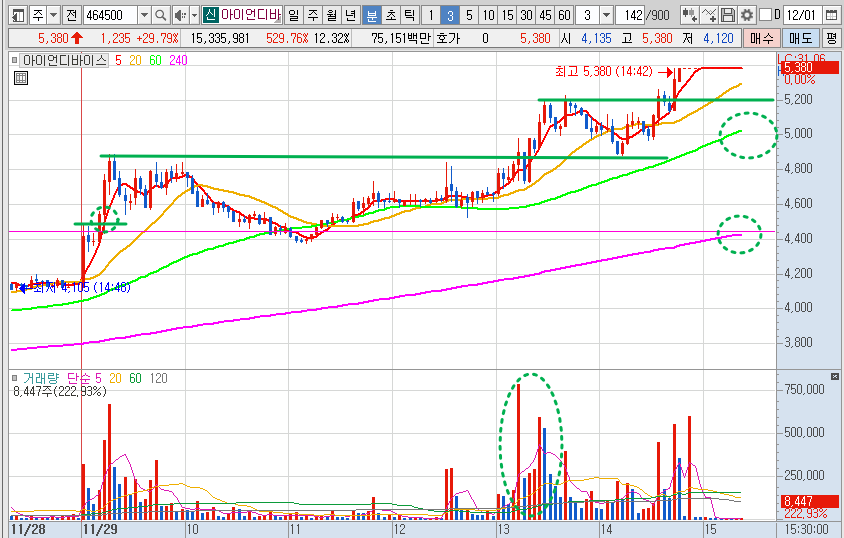Toggle the checkbox before the date field
Screen dimensions: 844x538
(765, 15)
